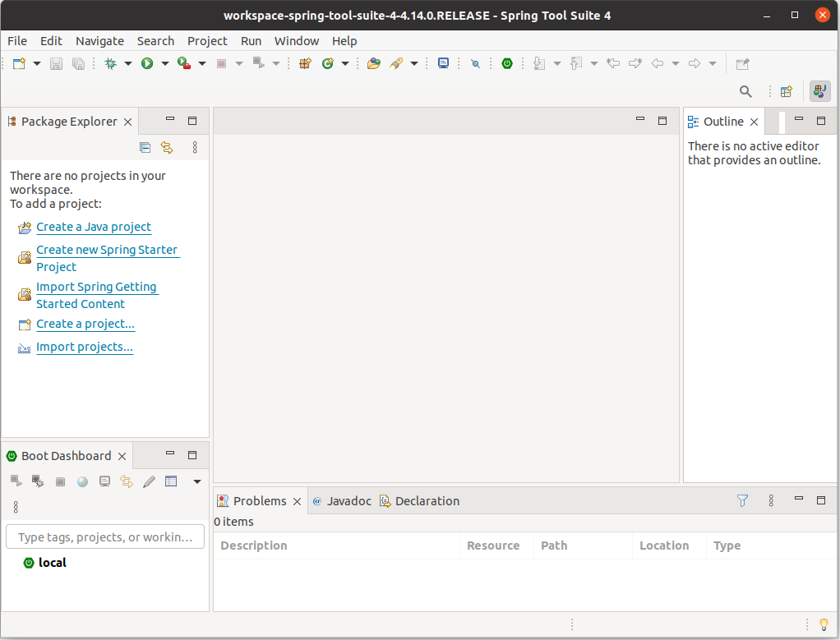Click the Previous Annotation icon
Screen dimensions: 840x640
coord(576,64)
